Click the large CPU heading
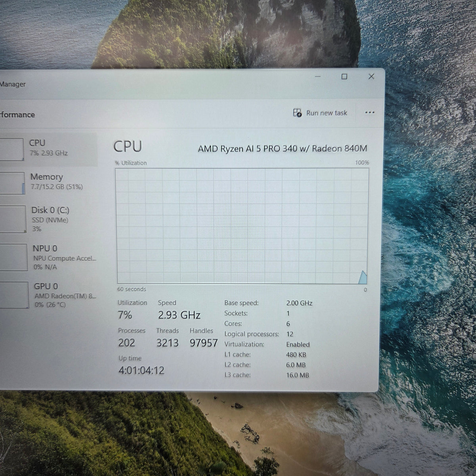 [127, 146]
